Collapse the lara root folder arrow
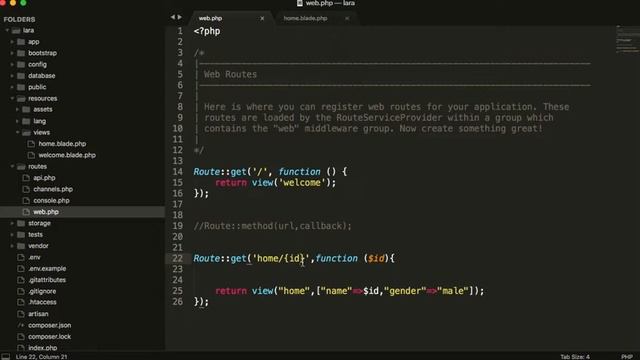This screenshot has width=640, height=360. click(x=7, y=30)
